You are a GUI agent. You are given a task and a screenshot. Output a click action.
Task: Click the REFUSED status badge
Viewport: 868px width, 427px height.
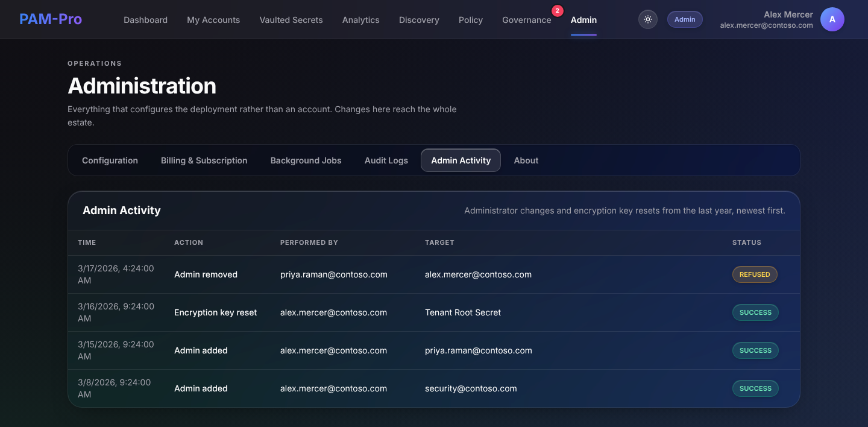(755, 274)
